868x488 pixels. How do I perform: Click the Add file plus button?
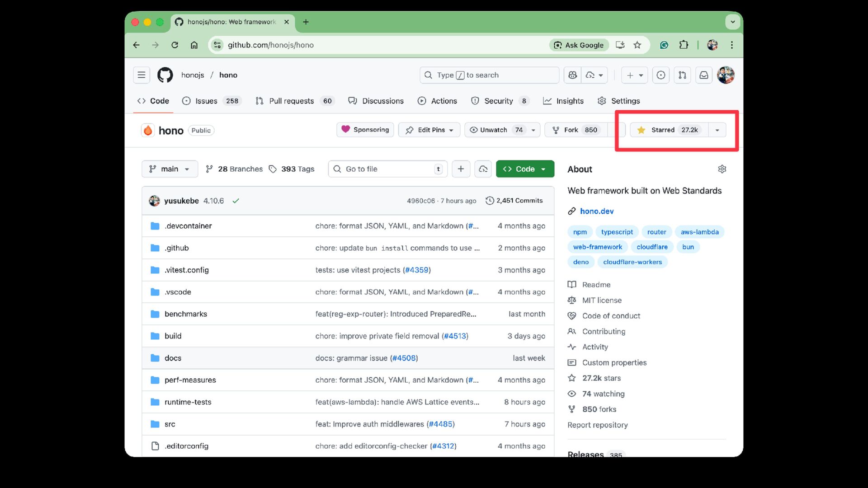pyautogui.click(x=461, y=169)
